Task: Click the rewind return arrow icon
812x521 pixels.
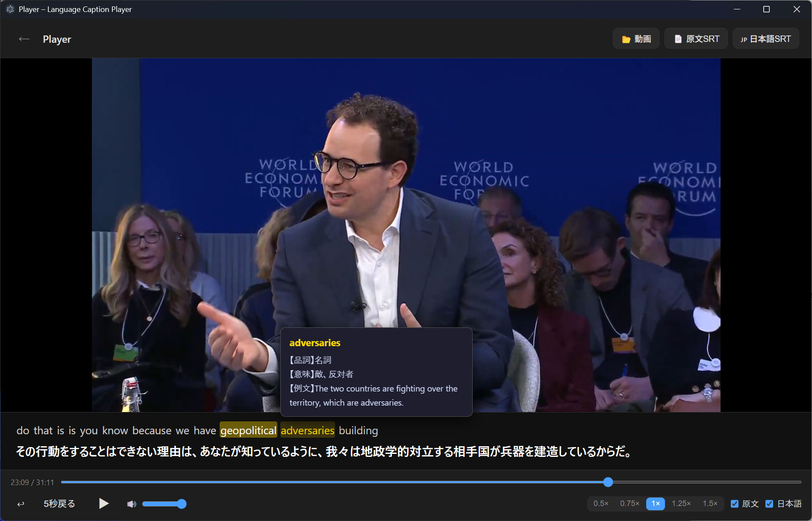Action: point(21,504)
